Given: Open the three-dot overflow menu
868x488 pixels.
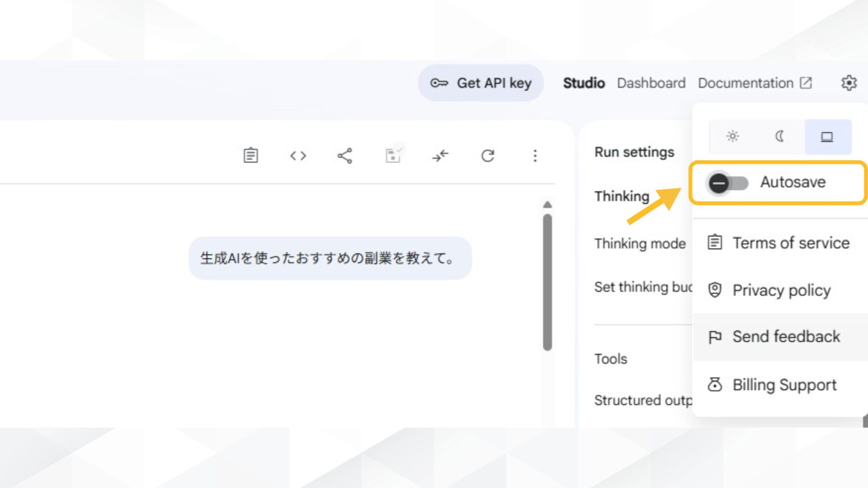Looking at the screenshot, I should pos(535,156).
